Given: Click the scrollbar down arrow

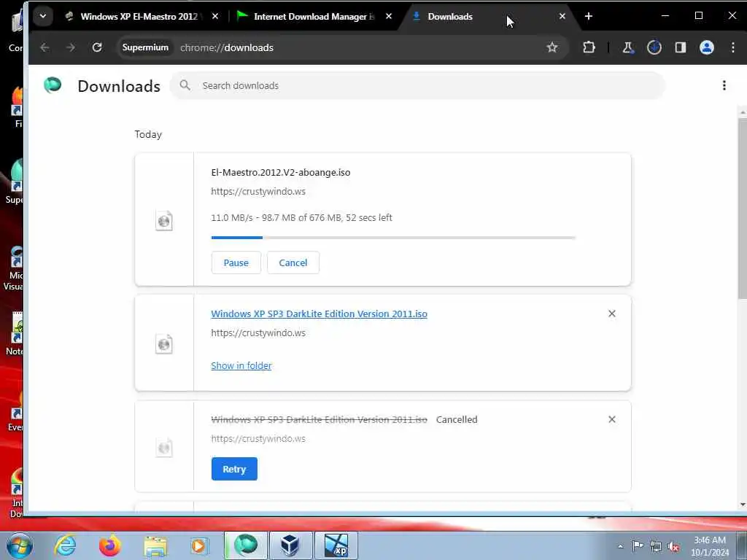Looking at the screenshot, I should 742,505.
